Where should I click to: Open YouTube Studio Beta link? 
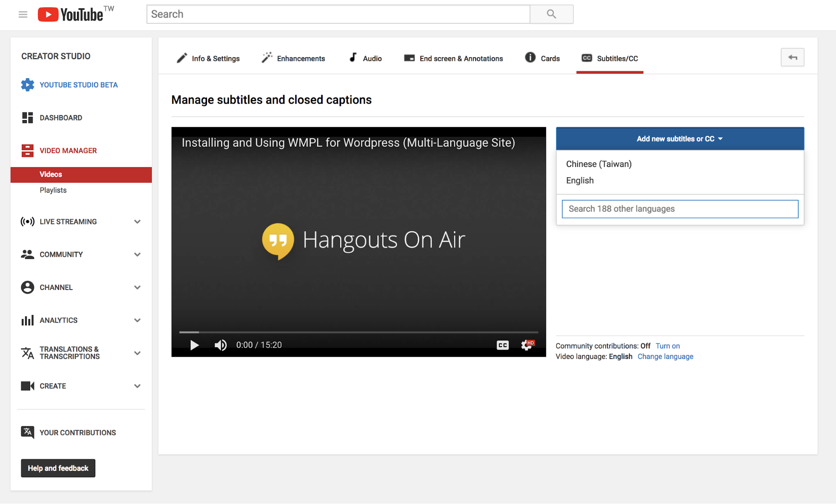click(x=79, y=85)
